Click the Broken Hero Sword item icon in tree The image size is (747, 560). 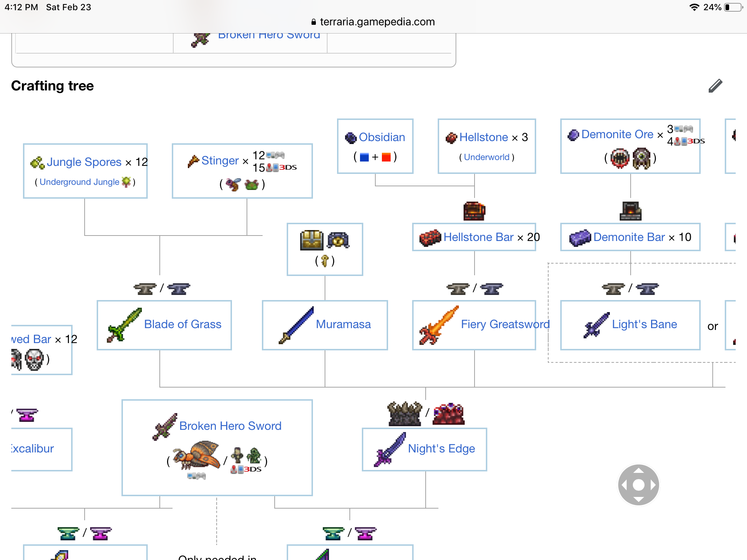tap(165, 427)
